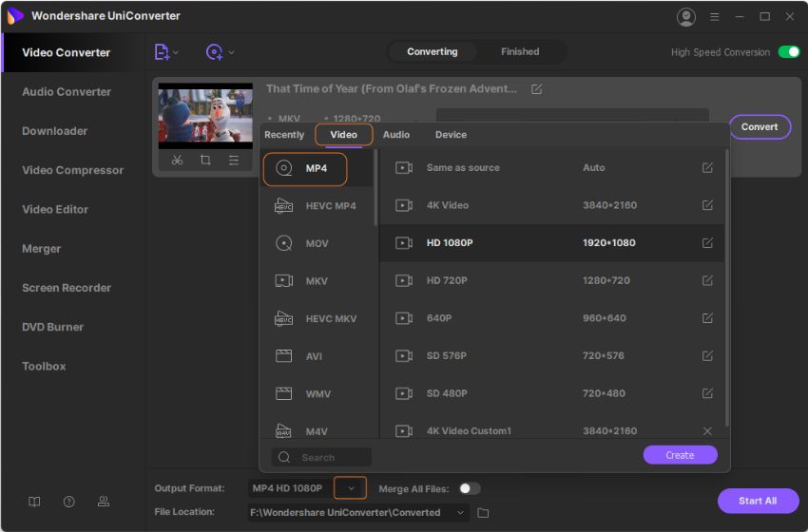The image size is (808, 532).
Task: Open Merger in sidebar
Action: pyautogui.click(x=41, y=249)
